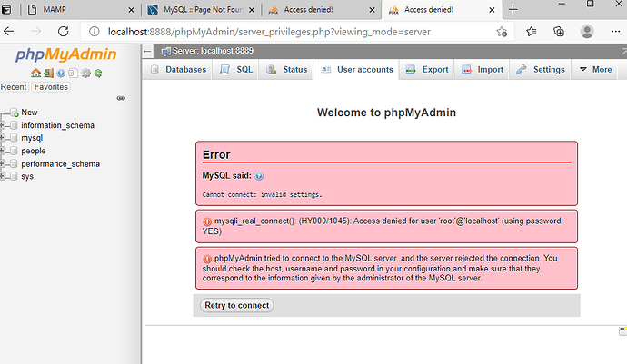Add this page to favorites star icon

502,32
